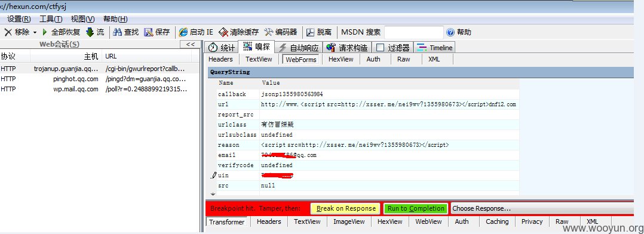Click the urlclass parameter value cell
Viewport: 644px width, 234px height.
pyautogui.click(x=389, y=124)
